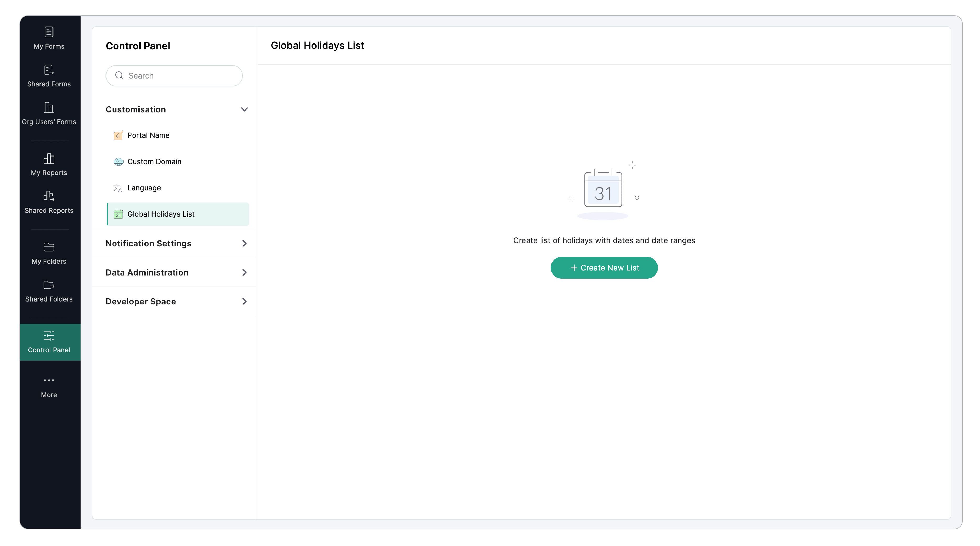Select Custom Domain menu item
The image size is (980, 546).
point(154,162)
